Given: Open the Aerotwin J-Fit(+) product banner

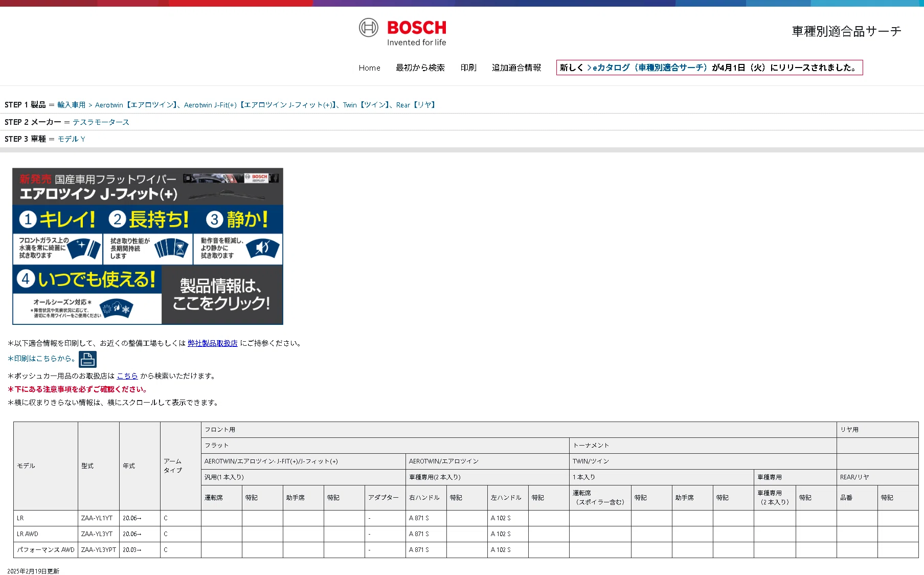Looking at the screenshot, I should (148, 246).
